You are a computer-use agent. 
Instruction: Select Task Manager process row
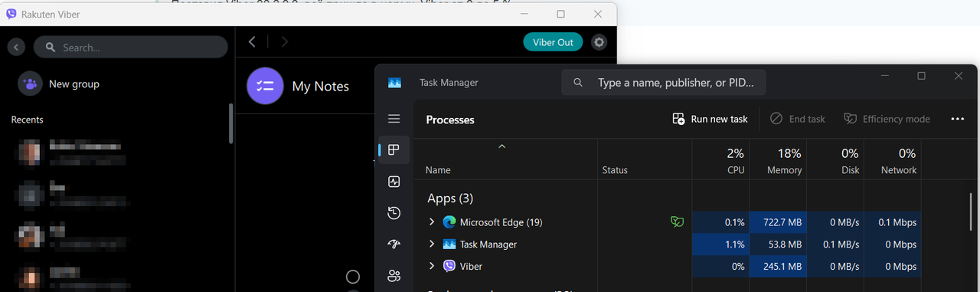pos(668,244)
